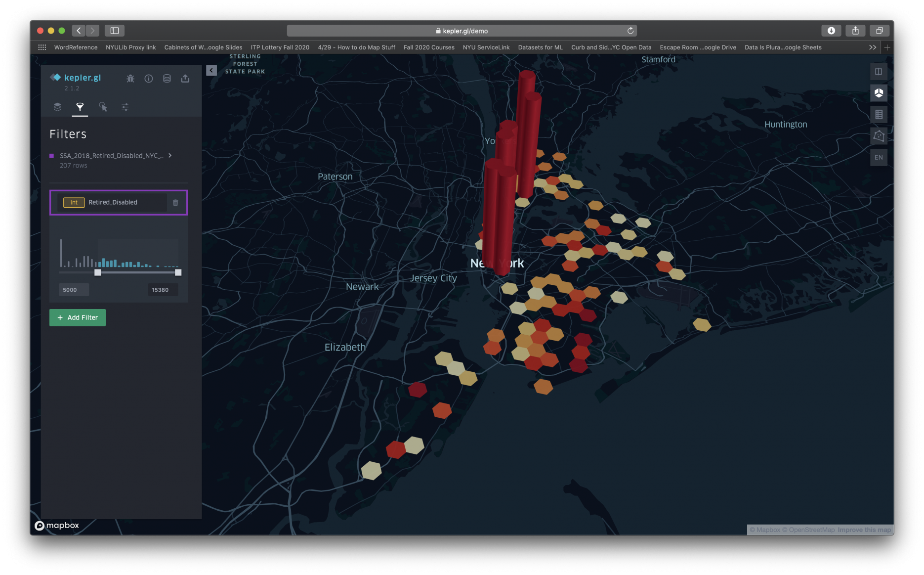Show the map legend
924x575 pixels.
879,115
